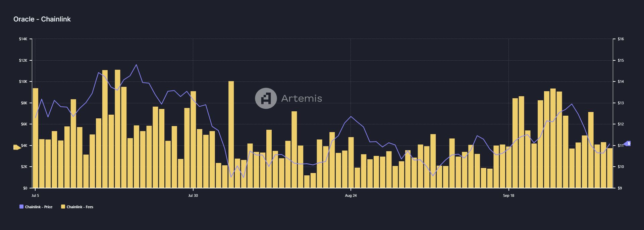This screenshot has width=644, height=230.
Task: Click the purple Chainlink Price legend swatch
Action: [x=21, y=207]
